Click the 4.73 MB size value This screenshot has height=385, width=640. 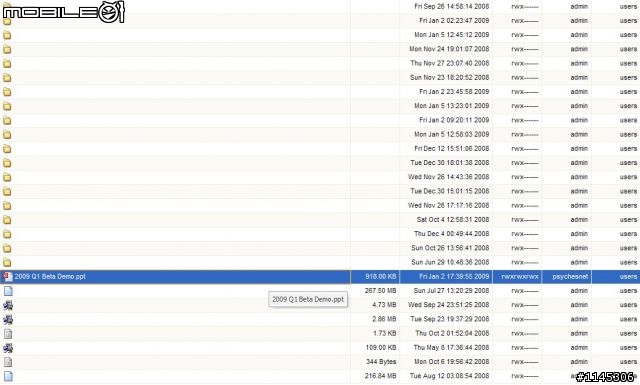point(384,305)
